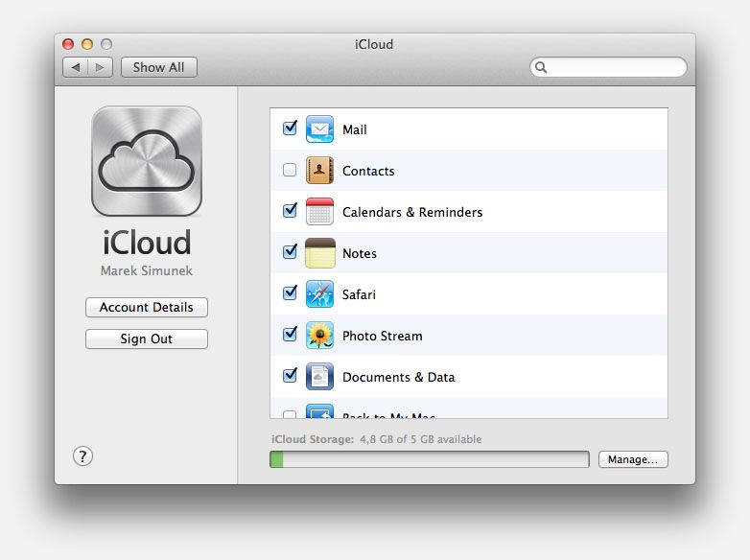Uncheck Documents & Data checkbox
Viewport: 750px width, 560px height.
click(x=290, y=375)
